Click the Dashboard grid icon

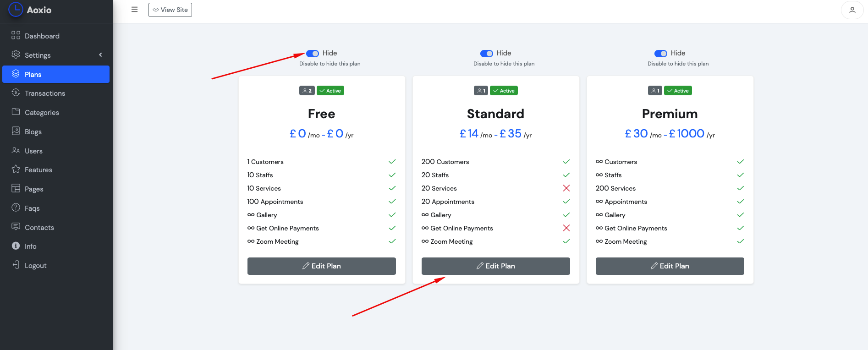click(x=16, y=35)
